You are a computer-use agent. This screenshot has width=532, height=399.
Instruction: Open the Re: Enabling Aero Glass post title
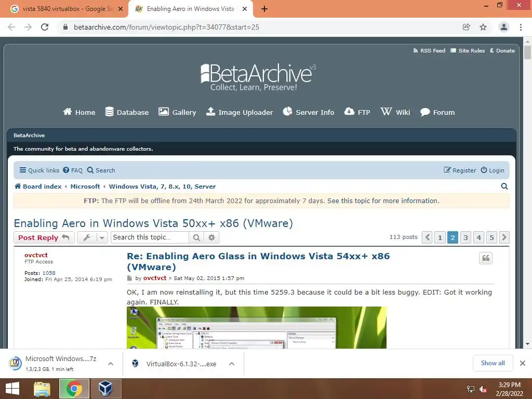258,261
